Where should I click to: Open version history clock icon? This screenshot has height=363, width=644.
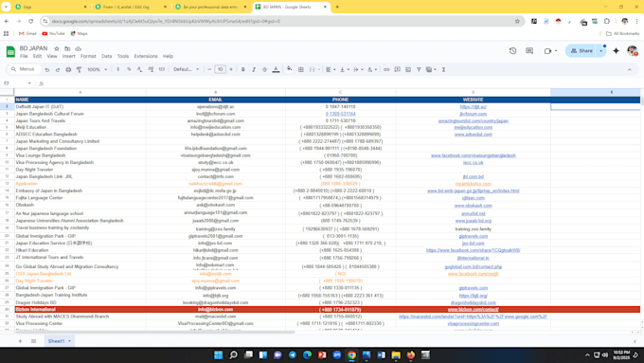pos(512,50)
